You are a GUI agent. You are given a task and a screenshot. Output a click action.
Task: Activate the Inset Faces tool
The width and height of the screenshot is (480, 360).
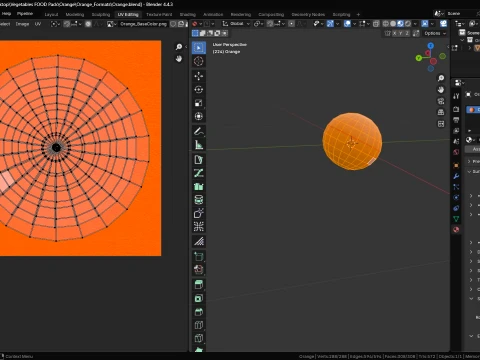point(199,298)
